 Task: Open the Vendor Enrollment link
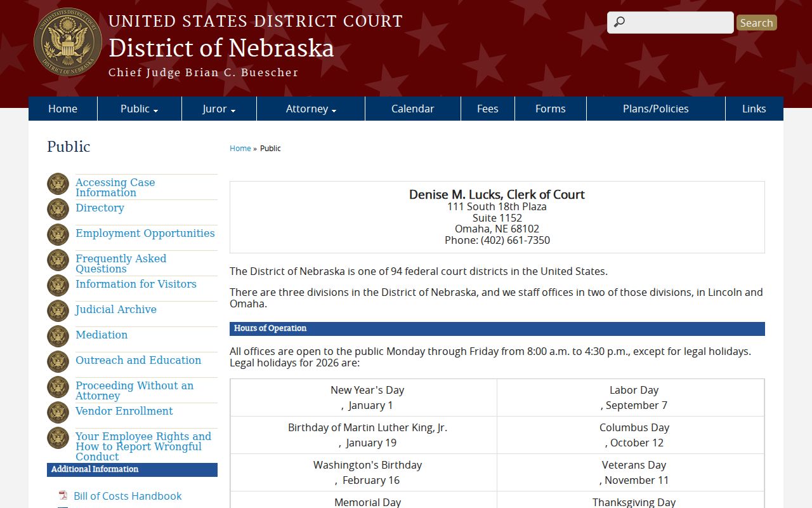[124, 411]
